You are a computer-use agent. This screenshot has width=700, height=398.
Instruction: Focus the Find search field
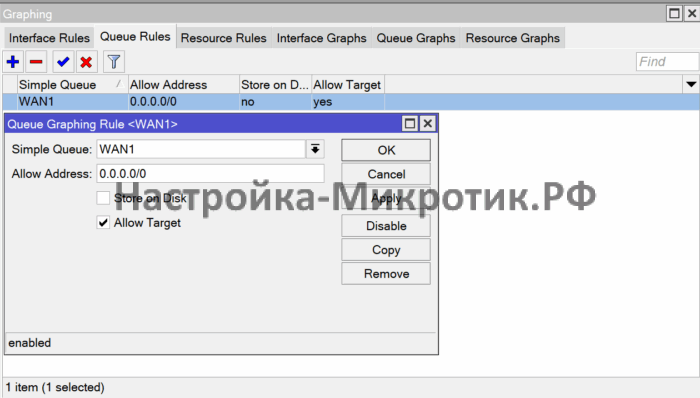coord(667,62)
